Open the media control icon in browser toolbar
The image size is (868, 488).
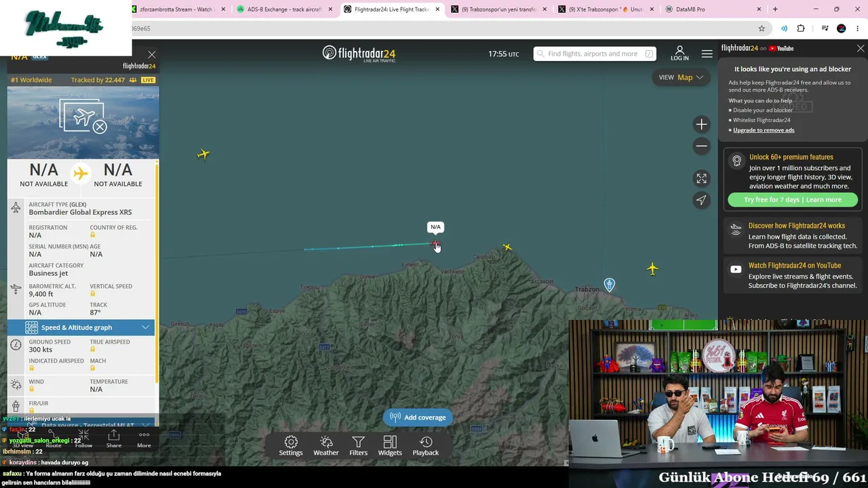coord(825,28)
